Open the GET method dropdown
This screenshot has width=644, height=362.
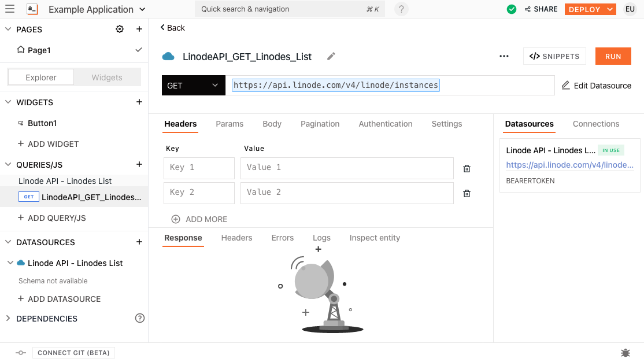(x=193, y=86)
